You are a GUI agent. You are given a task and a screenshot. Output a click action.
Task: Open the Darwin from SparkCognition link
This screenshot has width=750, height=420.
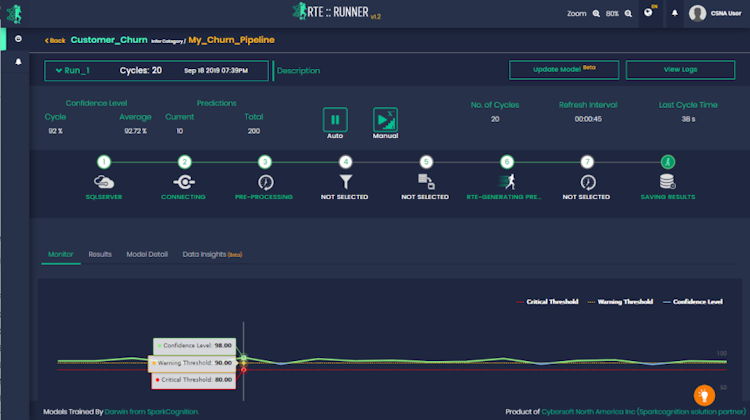pyautogui.click(x=151, y=412)
